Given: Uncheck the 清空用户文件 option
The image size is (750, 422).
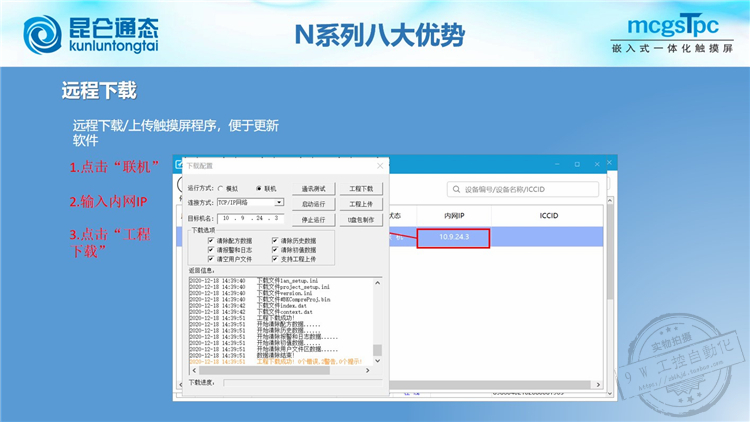Looking at the screenshot, I should click(211, 259).
